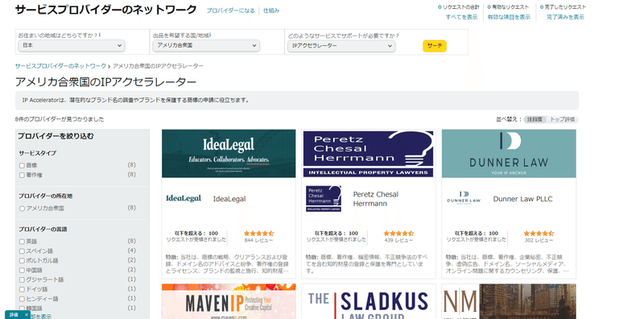Click the サービスプロバイダーのネットワーク breadcrumb link
644x319 pixels.
60,66
